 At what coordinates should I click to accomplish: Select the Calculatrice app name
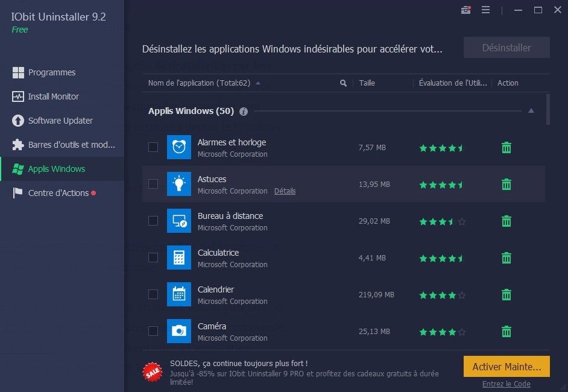pos(218,253)
